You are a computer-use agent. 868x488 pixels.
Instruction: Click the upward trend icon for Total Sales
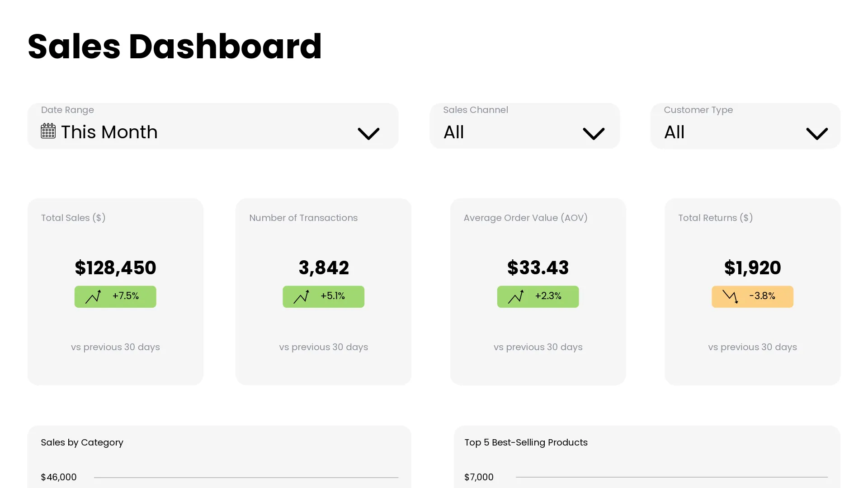click(x=93, y=296)
